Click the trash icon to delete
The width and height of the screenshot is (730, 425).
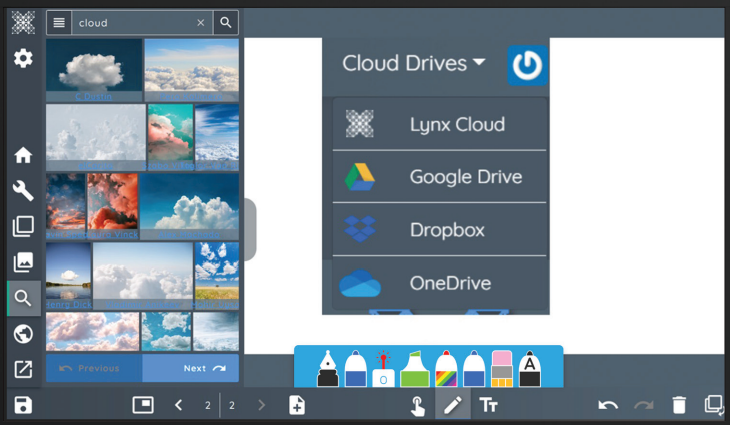[679, 405]
